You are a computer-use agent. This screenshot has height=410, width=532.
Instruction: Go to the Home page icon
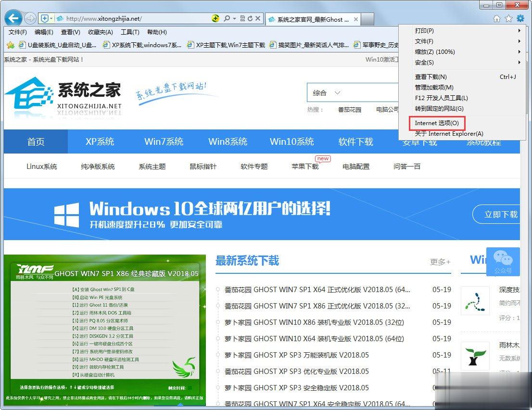pos(496,18)
